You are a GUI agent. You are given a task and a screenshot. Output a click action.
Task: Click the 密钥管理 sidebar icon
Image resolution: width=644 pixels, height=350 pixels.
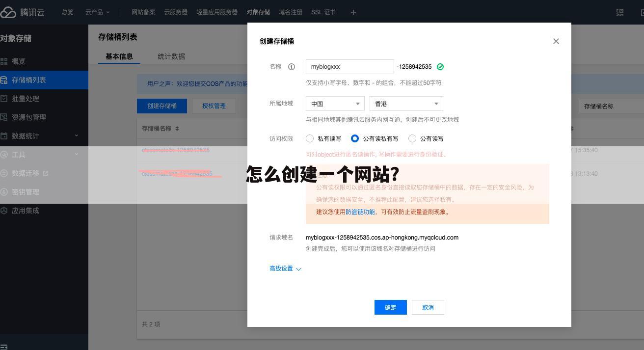4,192
